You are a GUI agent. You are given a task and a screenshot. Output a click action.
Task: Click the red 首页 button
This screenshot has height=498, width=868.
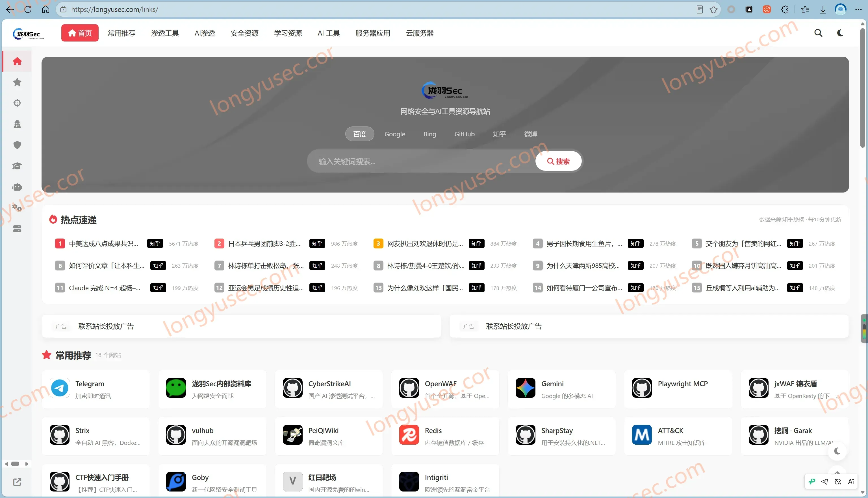[80, 33]
